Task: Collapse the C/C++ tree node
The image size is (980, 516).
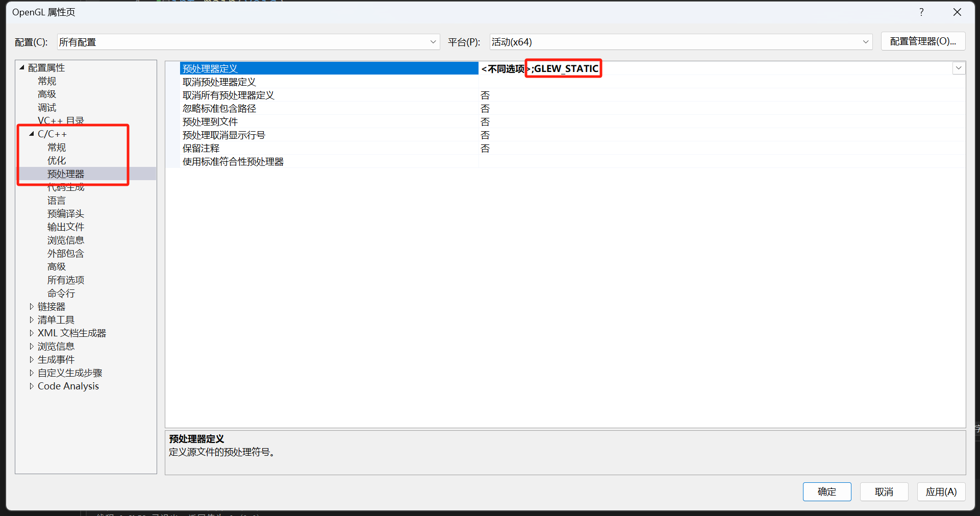Action: 32,134
